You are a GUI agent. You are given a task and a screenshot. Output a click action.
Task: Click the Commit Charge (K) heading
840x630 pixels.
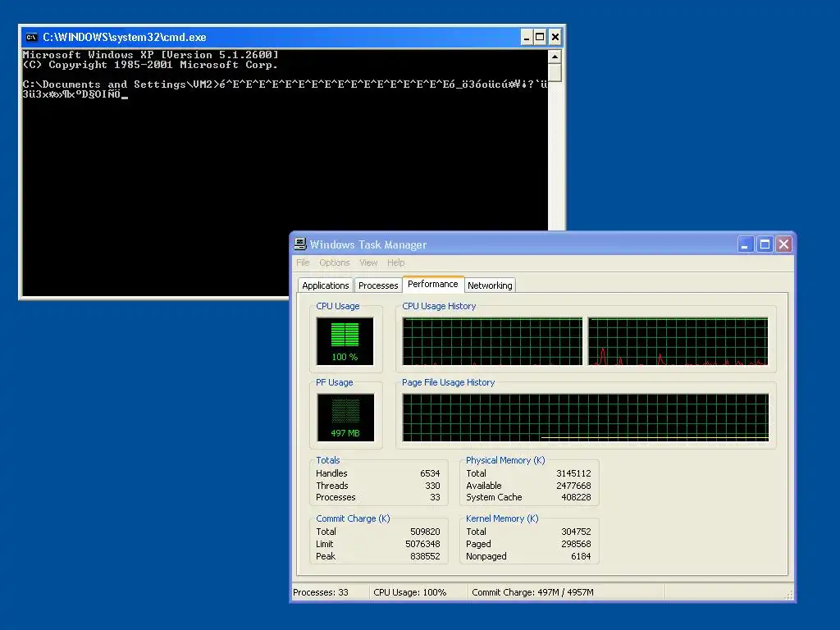click(x=353, y=518)
